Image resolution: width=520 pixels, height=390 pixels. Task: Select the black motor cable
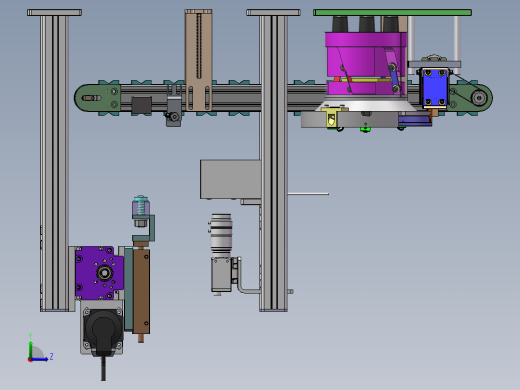coord(103,368)
